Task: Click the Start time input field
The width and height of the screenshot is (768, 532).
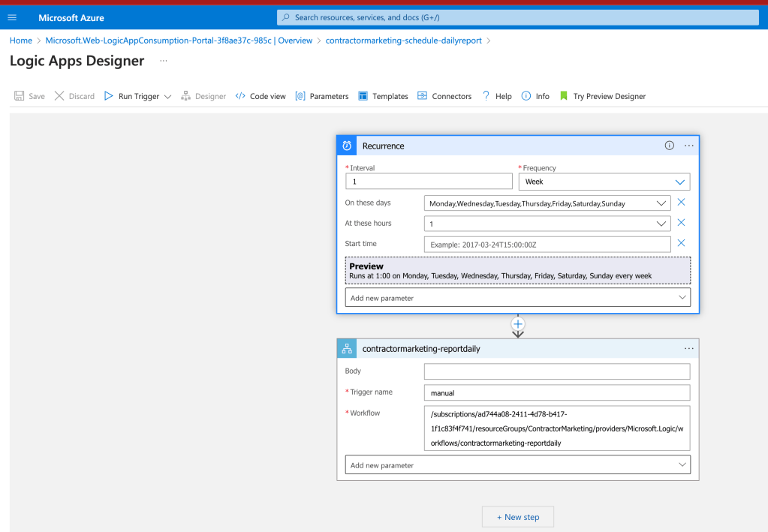Action: (547, 244)
